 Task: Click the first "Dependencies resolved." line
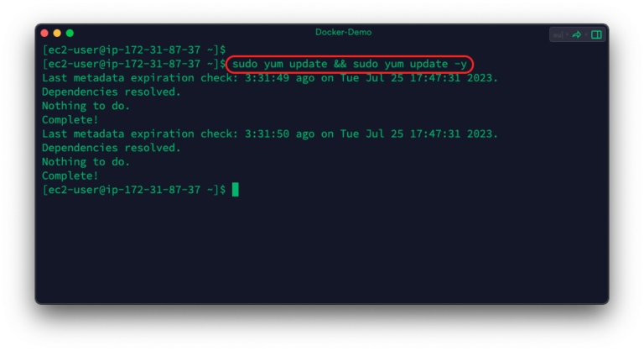click(112, 92)
